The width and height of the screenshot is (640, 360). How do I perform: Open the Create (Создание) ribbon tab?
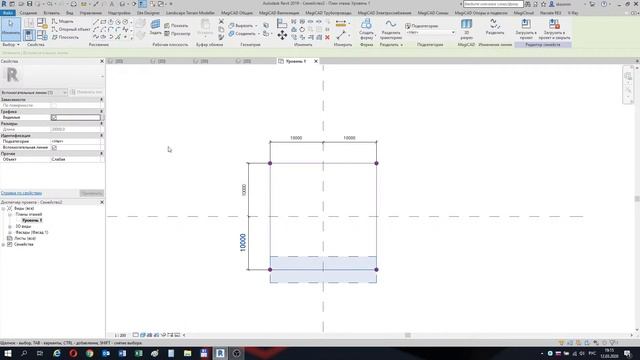click(28, 13)
